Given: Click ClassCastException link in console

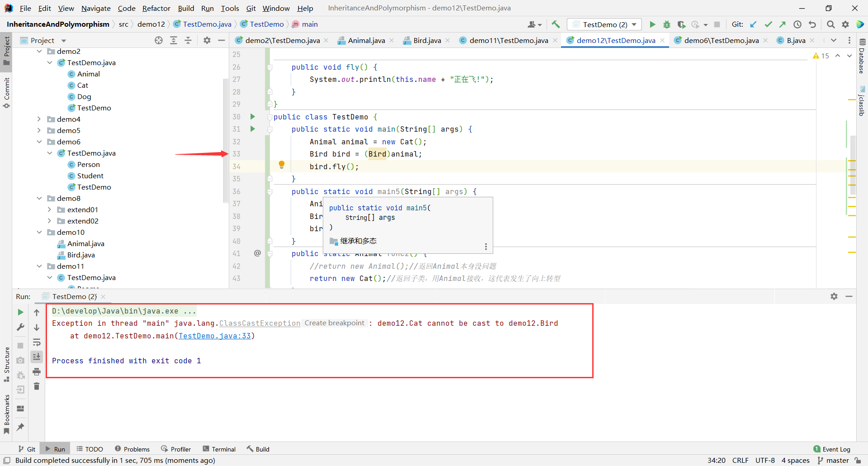Looking at the screenshot, I should (259, 323).
